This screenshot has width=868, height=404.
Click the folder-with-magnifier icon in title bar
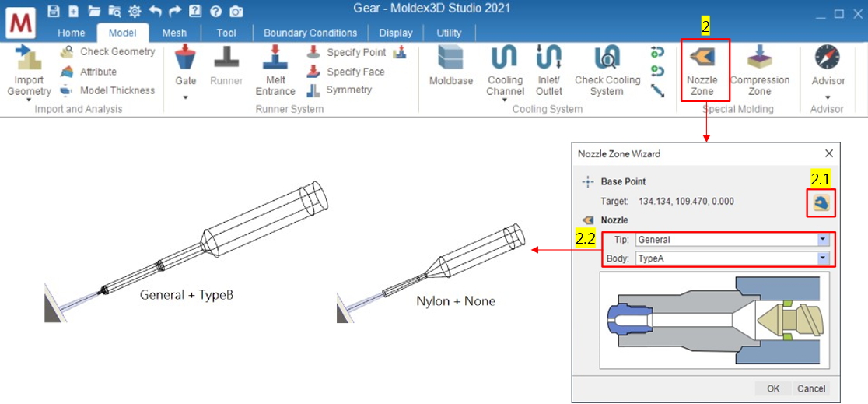[x=114, y=11]
